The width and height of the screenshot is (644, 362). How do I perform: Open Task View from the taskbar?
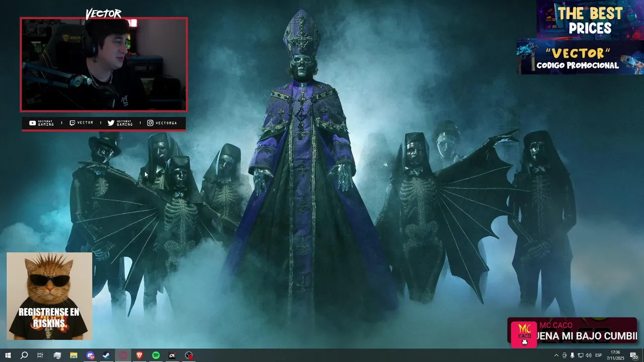[x=40, y=355]
